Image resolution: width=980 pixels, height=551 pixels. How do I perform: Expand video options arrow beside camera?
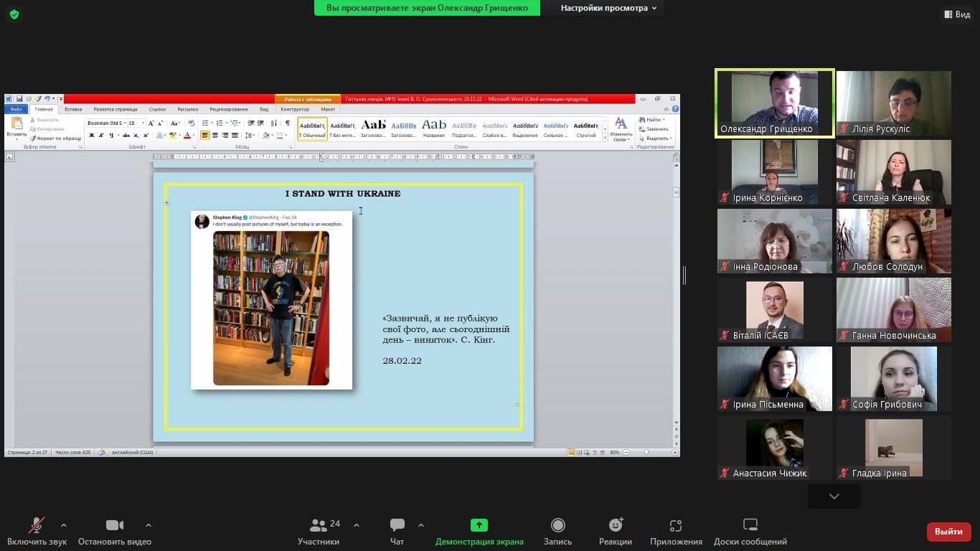[149, 525]
